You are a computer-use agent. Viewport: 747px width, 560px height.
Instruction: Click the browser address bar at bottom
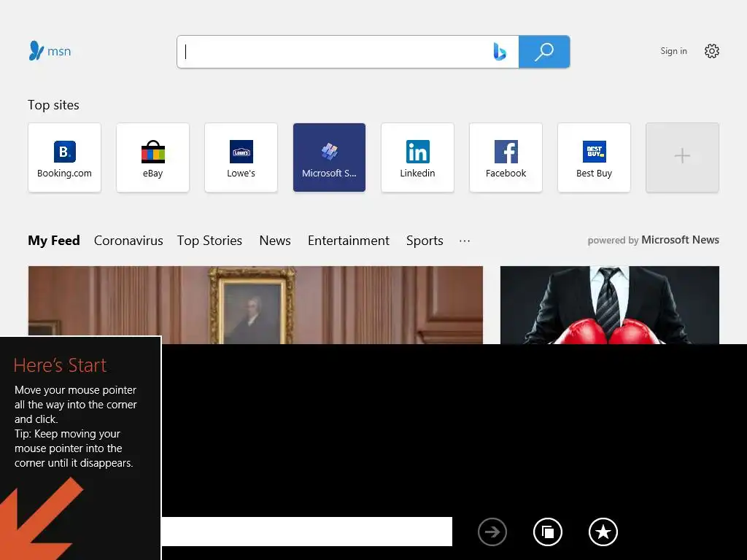(307, 532)
